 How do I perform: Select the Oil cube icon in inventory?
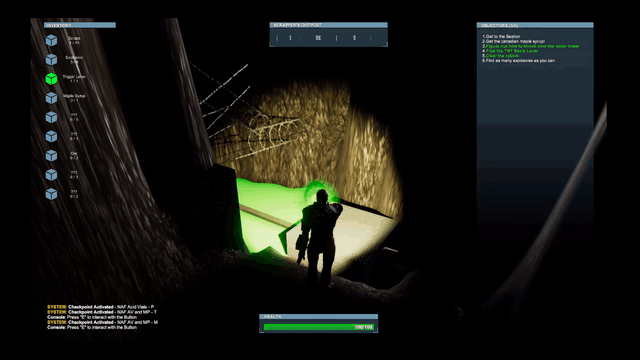coord(51,156)
